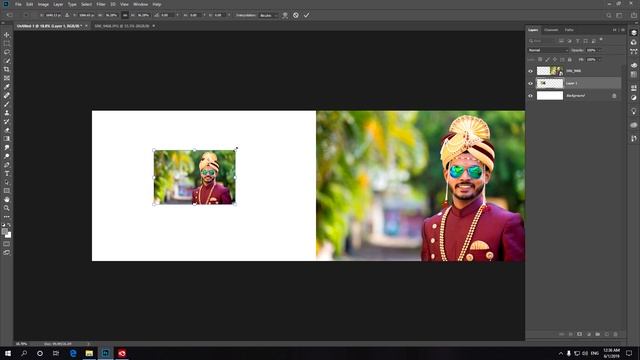Select the Healing Brush tool
The height and width of the screenshot is (360, 640).
pos(7,96)
